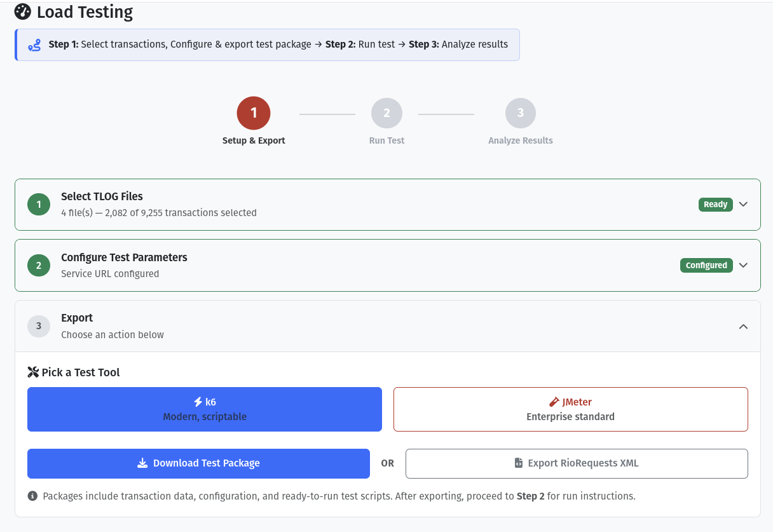Select JMeter as the test tool
Image resolution: width=773 pixels, height=532 pixels.
coord(570,409)
